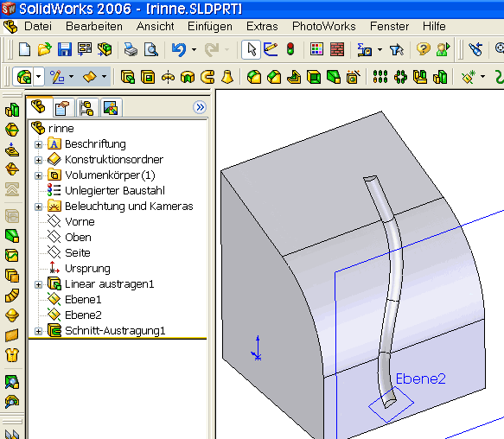Viewport: 504px width, 439px height.
Task: Open the Einfügen menu
Action: (x=210, y=26)
